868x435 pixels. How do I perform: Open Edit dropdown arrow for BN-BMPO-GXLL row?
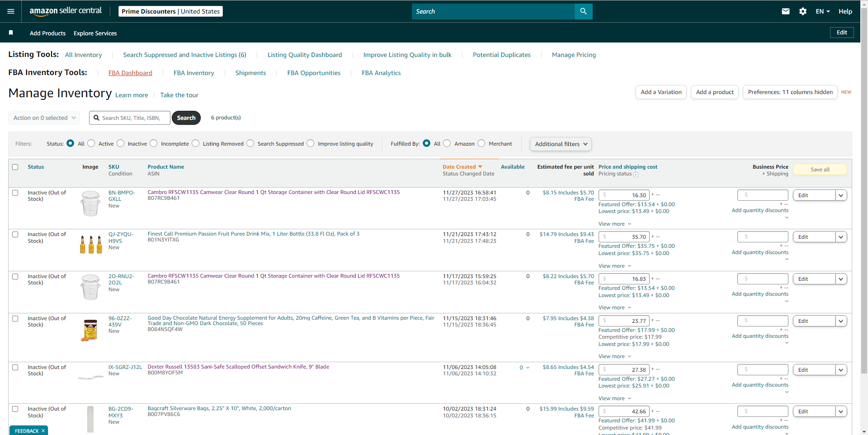[x=841, y=195]
